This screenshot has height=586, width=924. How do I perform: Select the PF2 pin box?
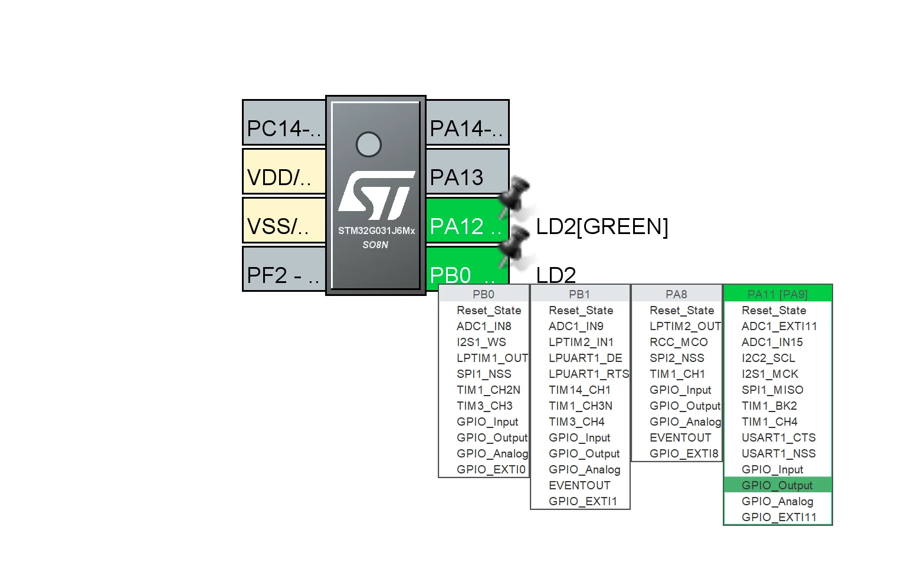[284, 269]
